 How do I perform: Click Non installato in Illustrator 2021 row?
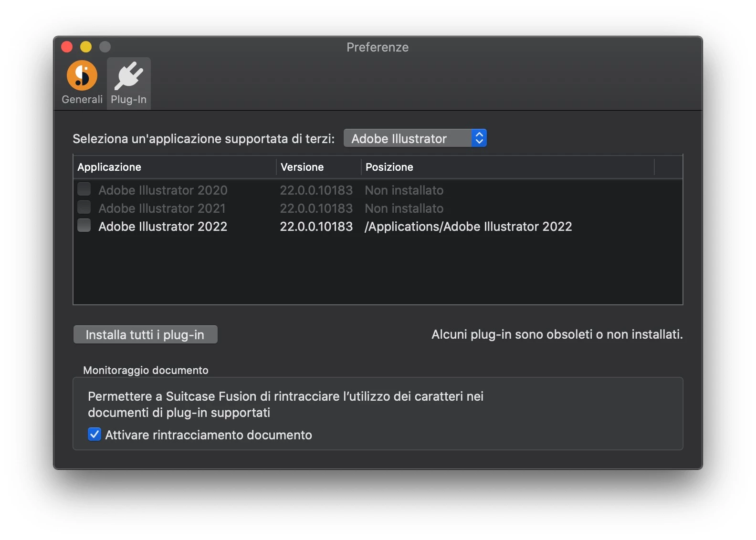(404, 208)
